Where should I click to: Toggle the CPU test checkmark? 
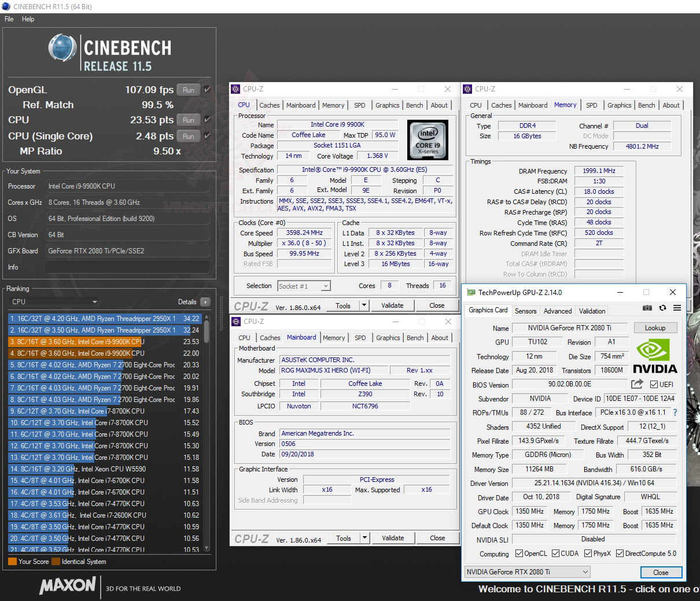tap(207, 120)
